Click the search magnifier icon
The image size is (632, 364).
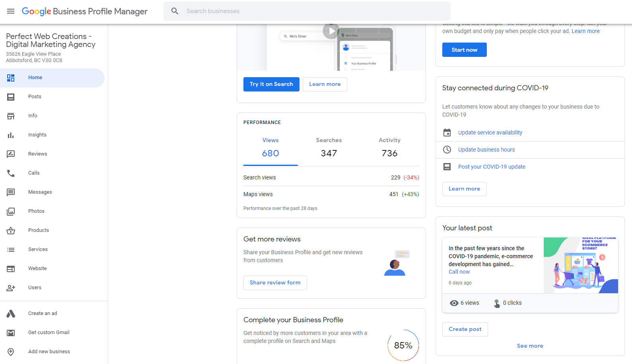(175, 11)
